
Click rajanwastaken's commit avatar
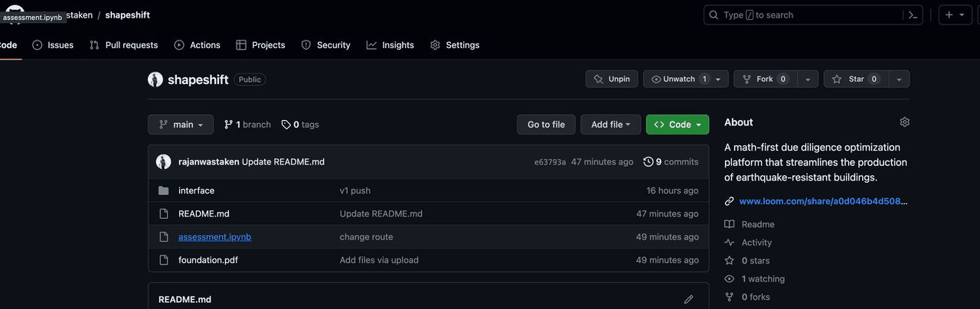click(x=164, y=161)
